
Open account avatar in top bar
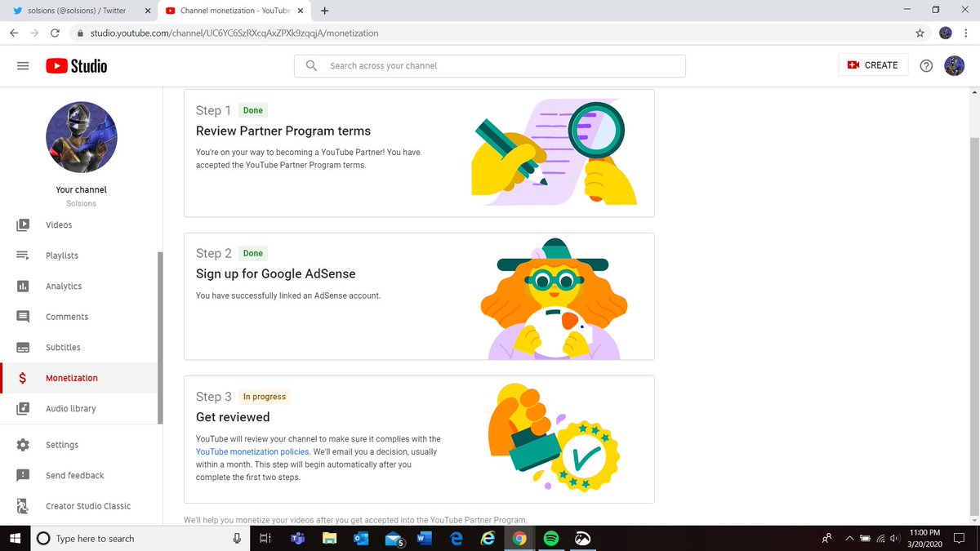954,66
